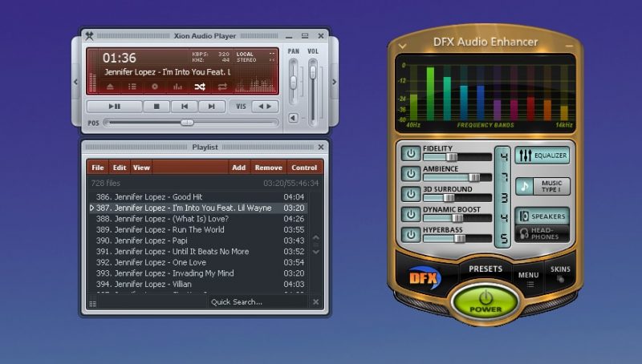Toggle shuffle in Xion display

pos(200,87)
